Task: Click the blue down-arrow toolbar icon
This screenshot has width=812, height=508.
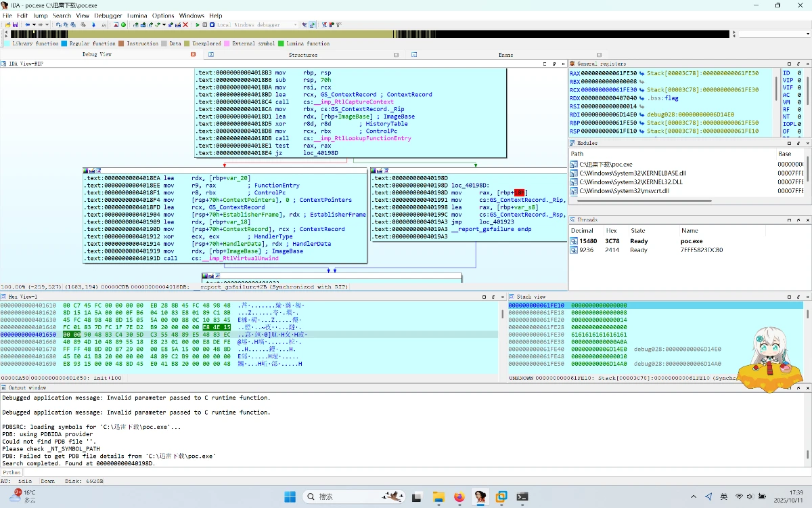Action: 93,25
